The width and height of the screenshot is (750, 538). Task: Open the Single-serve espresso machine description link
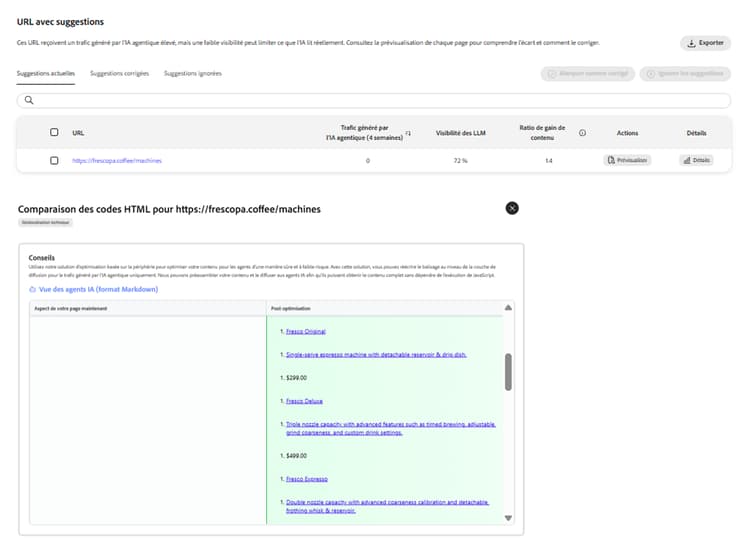(376, 355)
